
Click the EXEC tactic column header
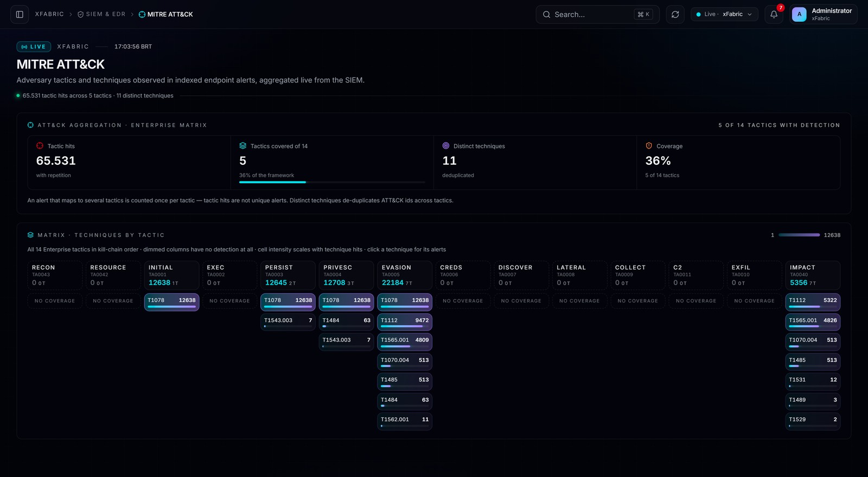point(229,275)
